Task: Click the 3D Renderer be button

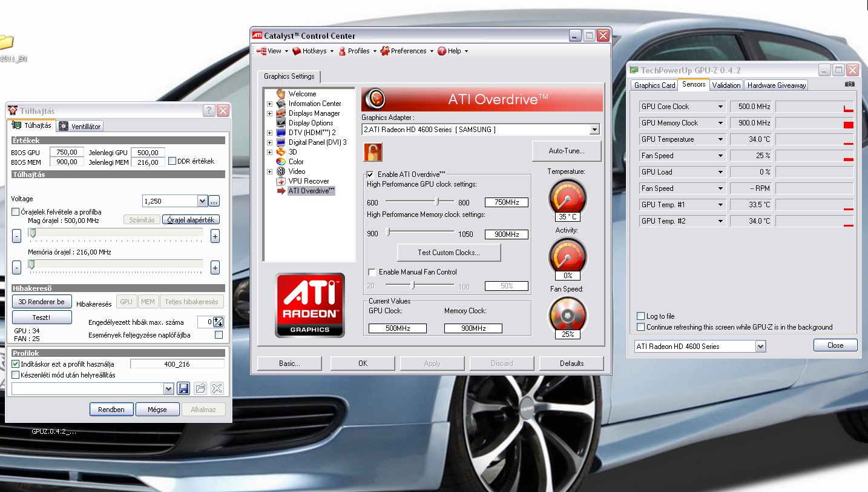Action: [x=42, y=301]
